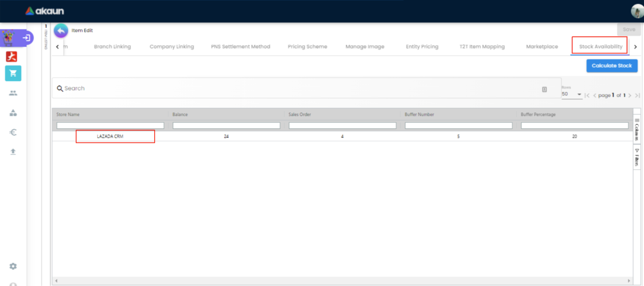The height and width of the screenshot is (286, 644).
Task: Click the sign-in arrow applet icon
Action: (x=26, y=38)
